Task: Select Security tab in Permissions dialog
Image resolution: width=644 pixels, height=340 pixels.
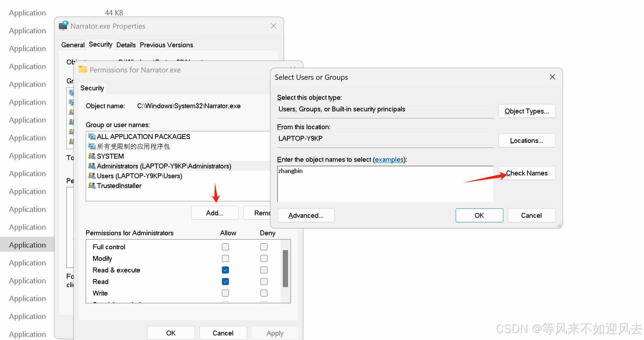Action: point(92,88)
